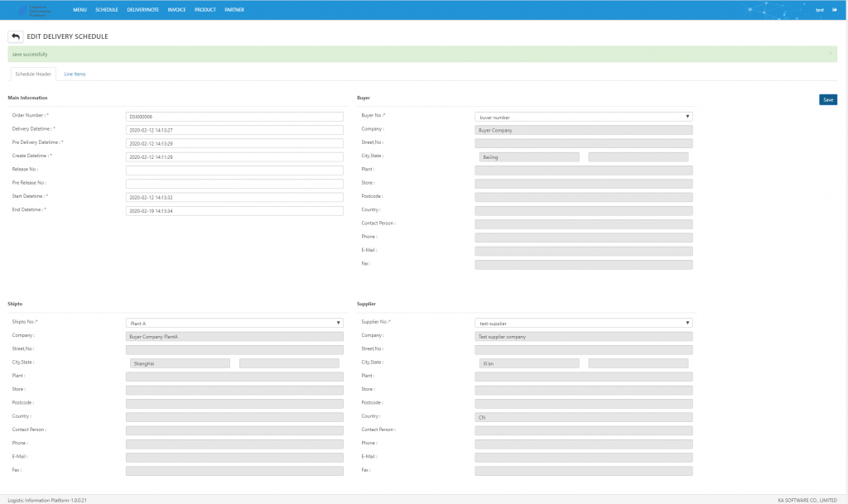The height and width of the screenshot is (504, 848).
Task: Open the DELIVERYNOTE menu
Action: [142, 10]
